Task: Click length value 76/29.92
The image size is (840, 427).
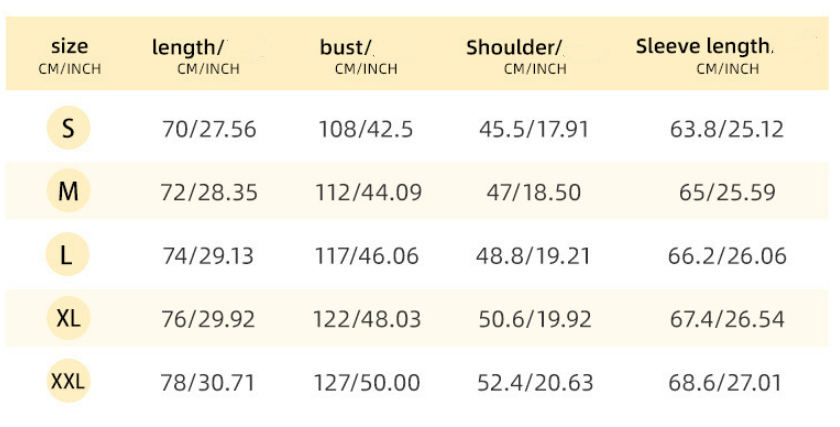Action: [208, 320]
